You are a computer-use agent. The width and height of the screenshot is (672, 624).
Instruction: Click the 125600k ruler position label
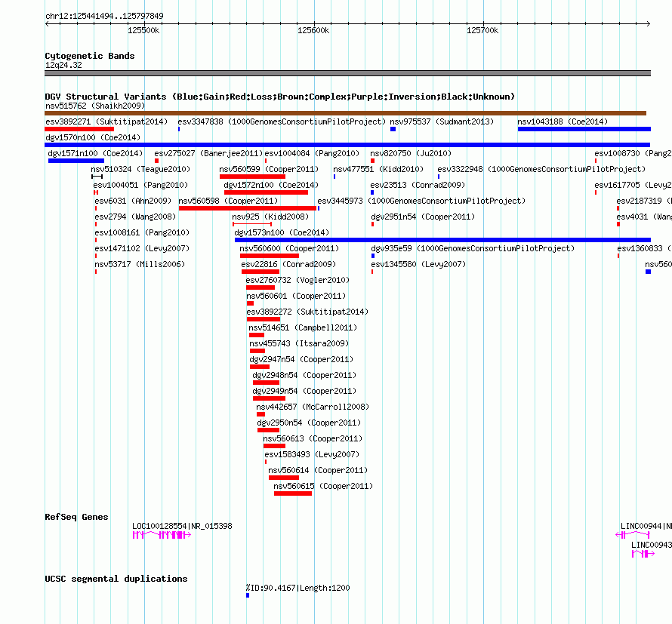[x=313, y=30]
